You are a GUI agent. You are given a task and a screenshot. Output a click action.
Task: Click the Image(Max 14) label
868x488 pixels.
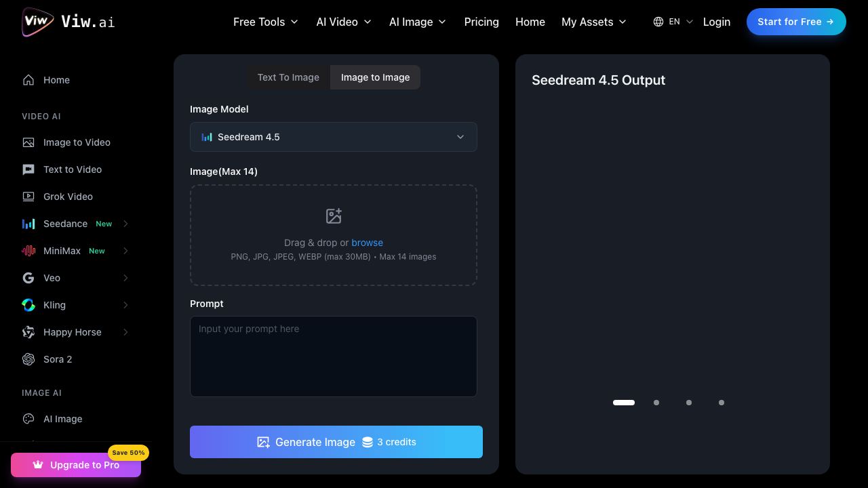[x=224, y=171]
